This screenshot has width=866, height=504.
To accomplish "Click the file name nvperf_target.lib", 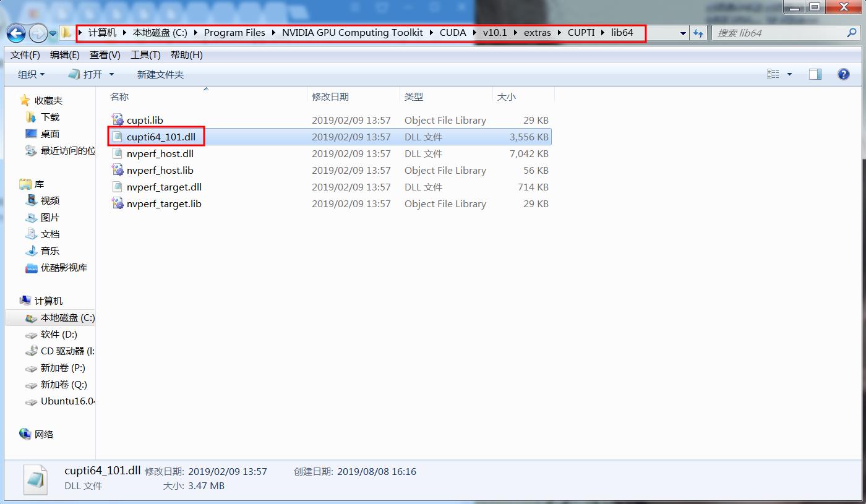I will coord(164,203).
